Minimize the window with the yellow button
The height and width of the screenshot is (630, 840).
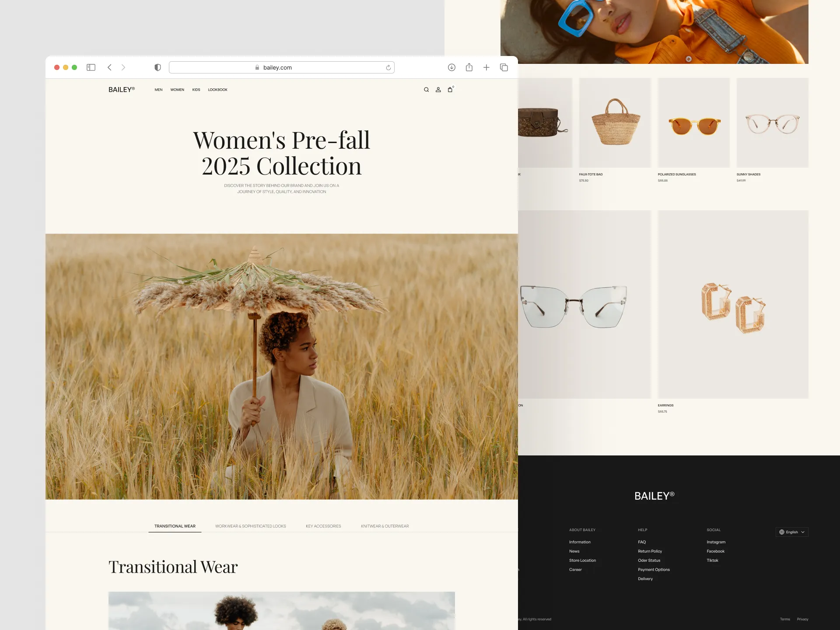pos(66,67)
